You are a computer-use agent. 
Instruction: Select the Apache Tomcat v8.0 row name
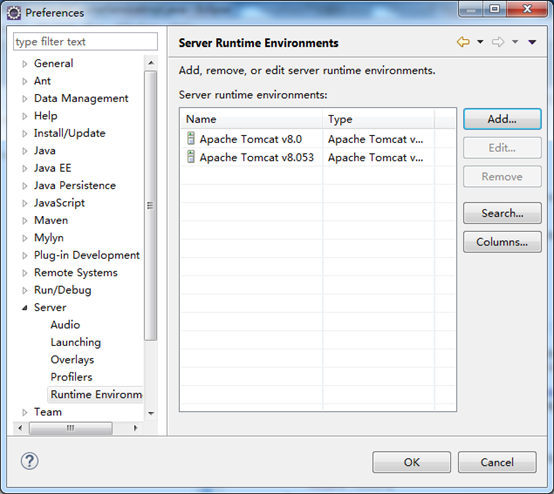click(x=251, y=139)
